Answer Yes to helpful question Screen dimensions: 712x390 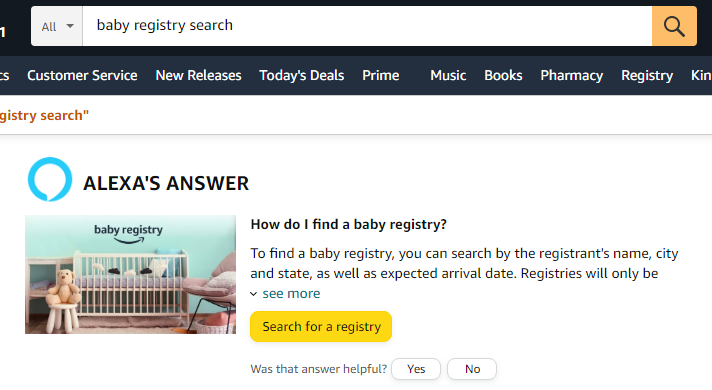pos(416,369)
